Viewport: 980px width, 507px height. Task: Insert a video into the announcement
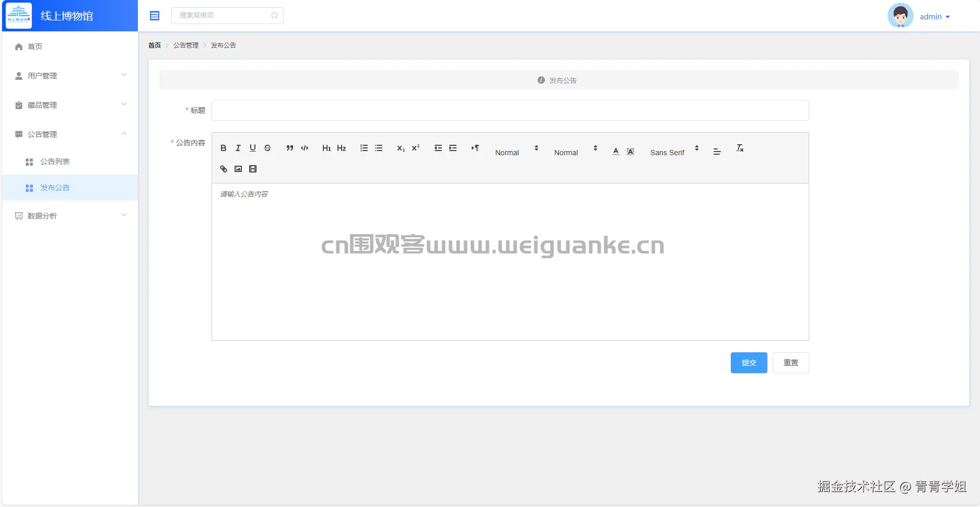(x=253, y=169)
